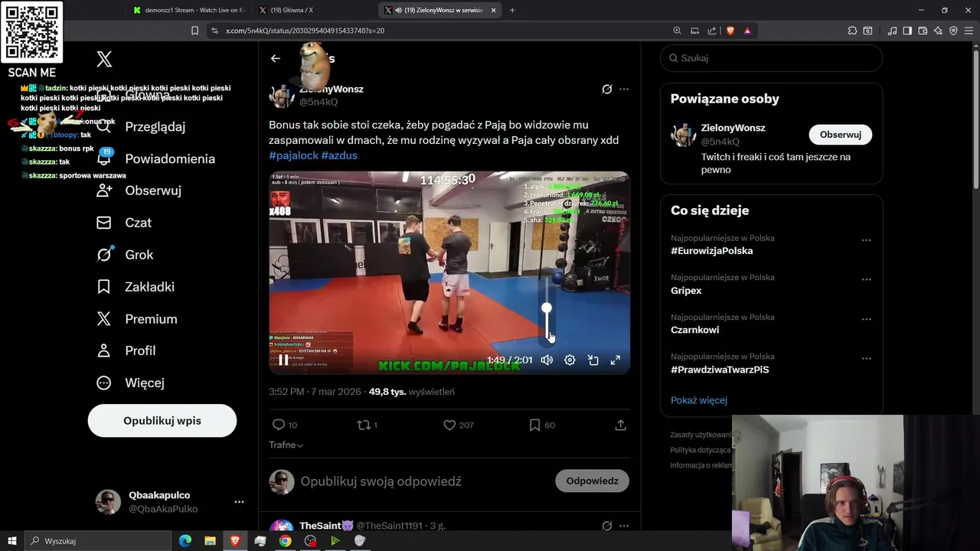Image resolution: width=980 pixels, height=551 pixels.
Task: Close the ZielonyWonsz browser tab
Action: pyautogui.click(x=493, y=10)
